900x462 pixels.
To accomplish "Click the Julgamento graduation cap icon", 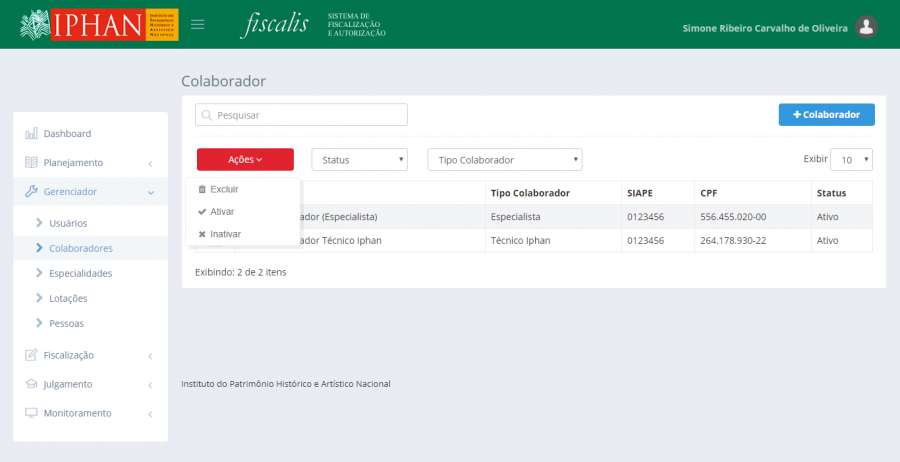I will click(x=31, y=384).
